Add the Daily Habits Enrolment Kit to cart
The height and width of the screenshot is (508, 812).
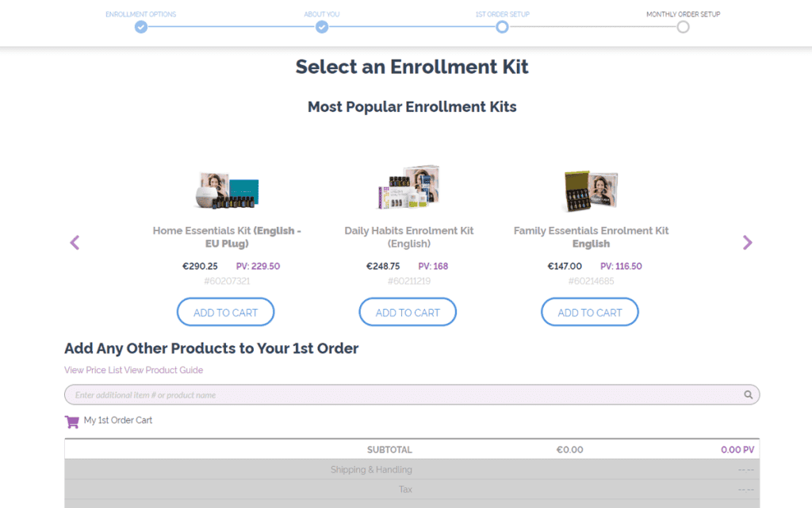click(408, 311)
